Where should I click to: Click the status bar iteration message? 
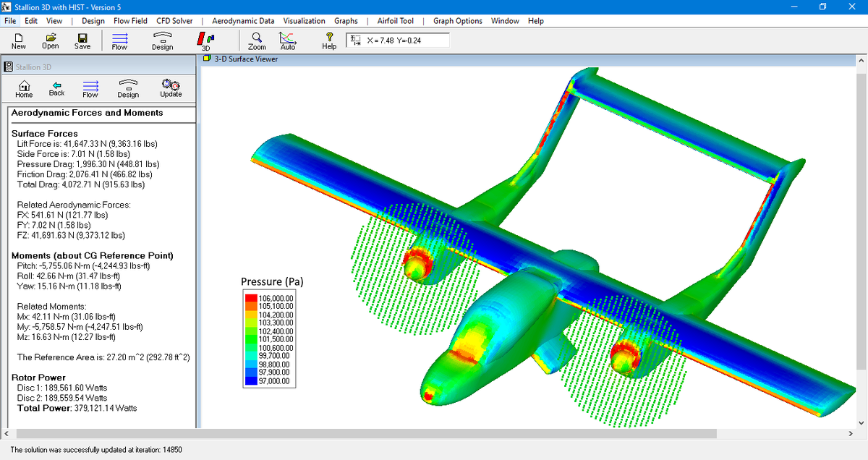click(x=96, y=450)
